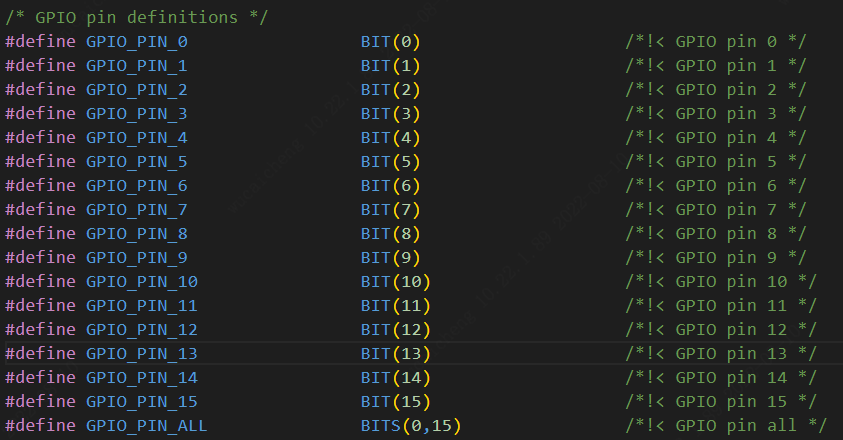843x440 pixels.
Task: Click the BIT(8) expression
Action: point(391,234)
